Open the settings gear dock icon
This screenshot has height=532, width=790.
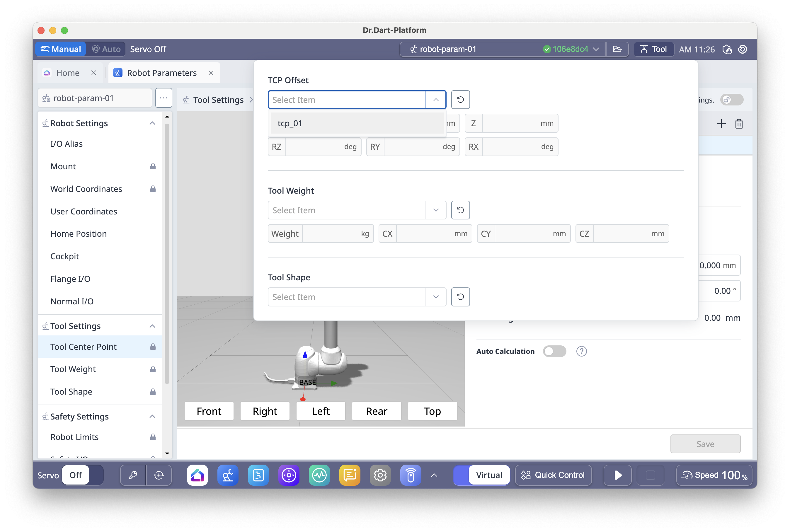click(380, 475)
